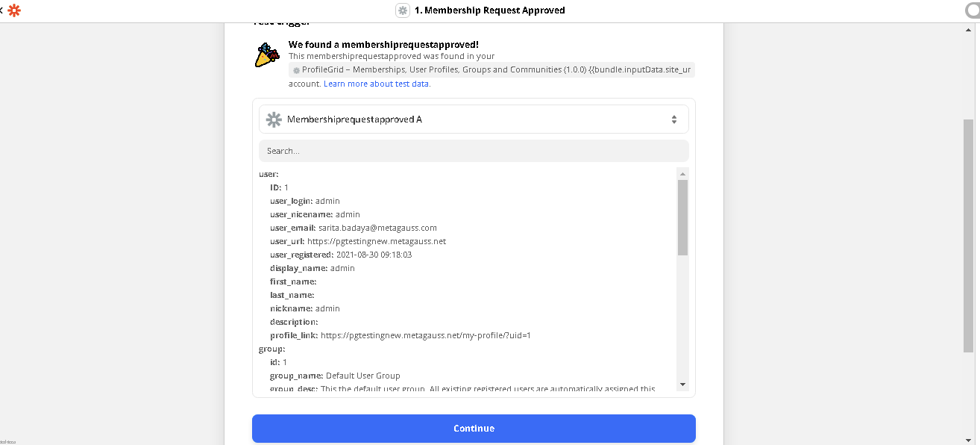Click the party popper celebration icon

tap(266, 55)
